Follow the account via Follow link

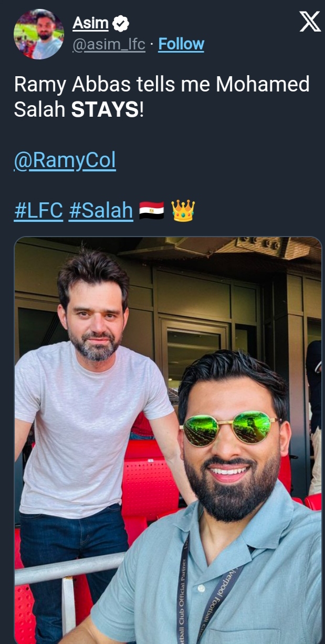(181, 45)
